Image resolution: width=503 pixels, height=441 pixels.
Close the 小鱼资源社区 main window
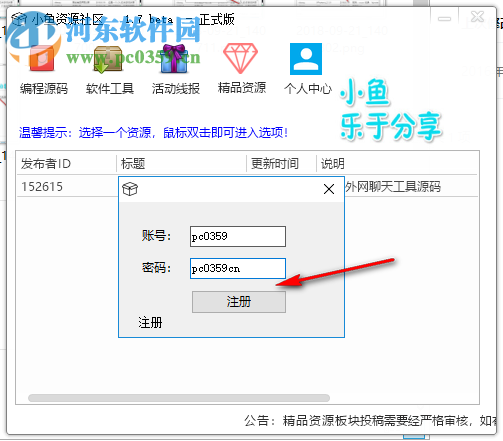click(477, 17)
